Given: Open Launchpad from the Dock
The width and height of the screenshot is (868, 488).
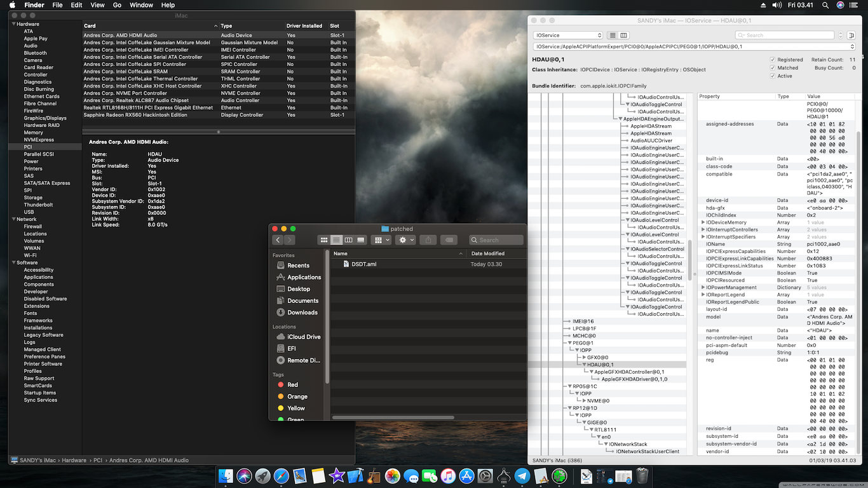Looking at the screenshot, I should (262, 476).
